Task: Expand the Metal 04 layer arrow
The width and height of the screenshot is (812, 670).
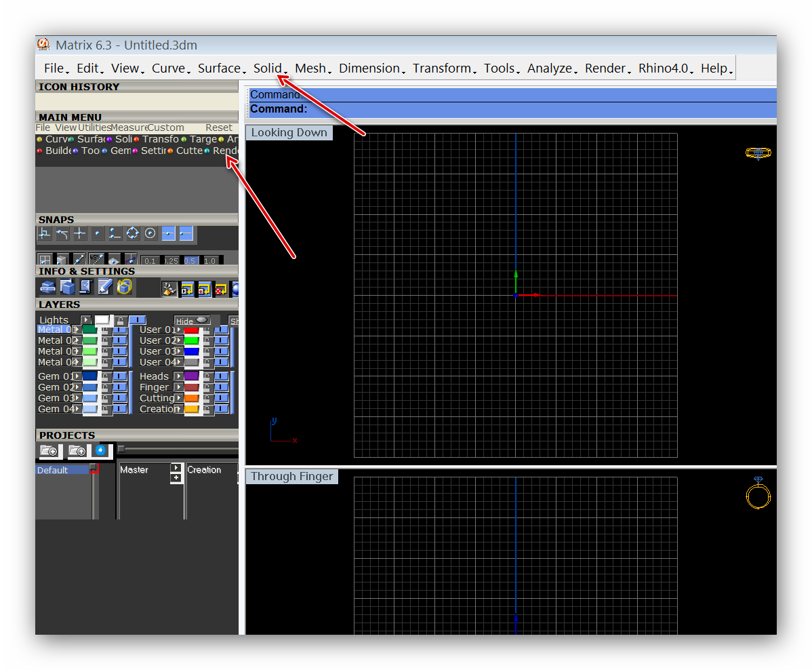Action: point(76,362)
